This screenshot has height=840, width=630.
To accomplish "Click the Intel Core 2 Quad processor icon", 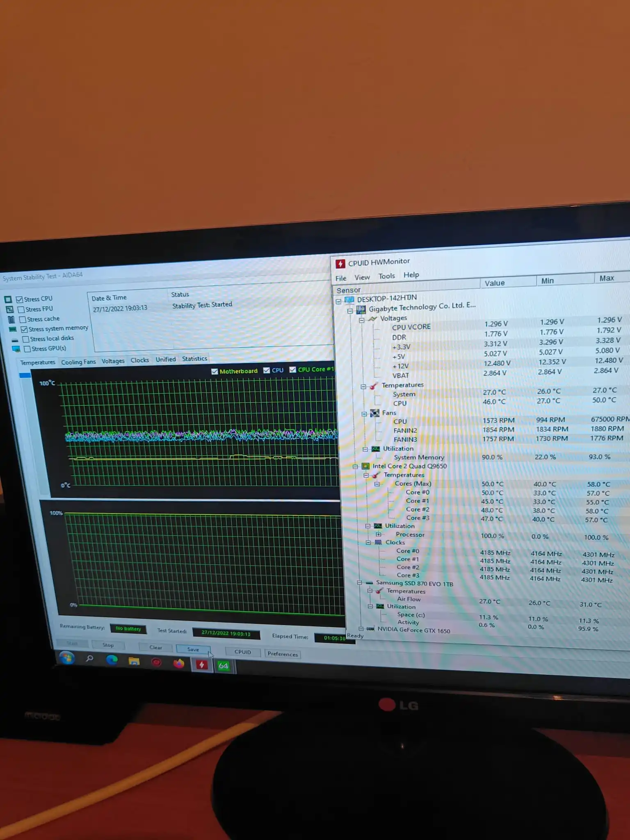I will point(365,466).
